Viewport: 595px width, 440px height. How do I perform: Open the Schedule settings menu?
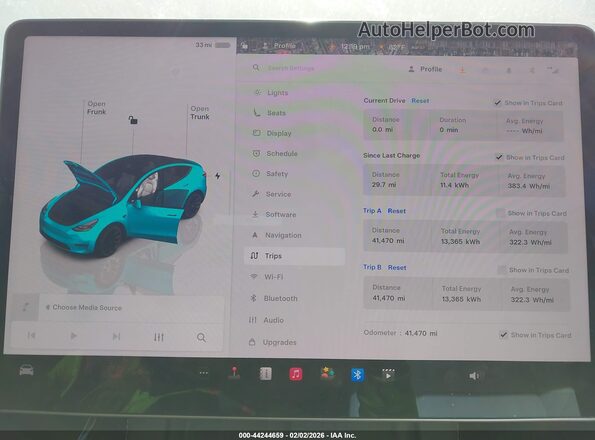pos(282,154)
